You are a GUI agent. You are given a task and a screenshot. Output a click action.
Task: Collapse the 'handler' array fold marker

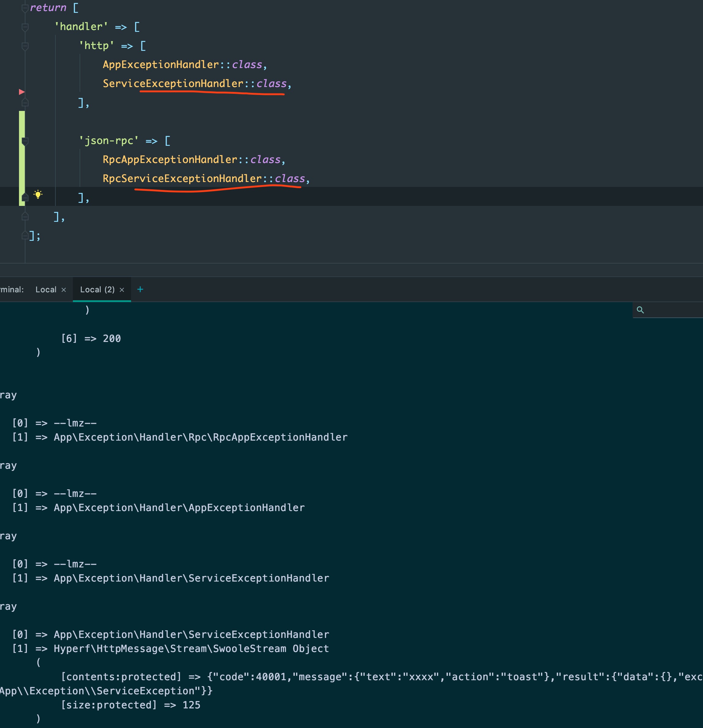click(25, 27)
